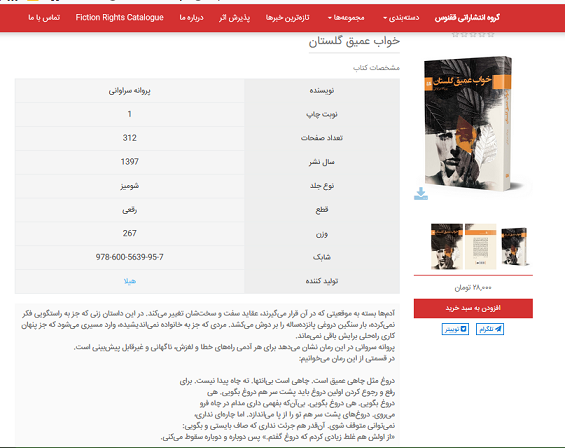Expand the دسته‌بندی dropdown menu
Screen dimensions: 565x448
(x=401, y=18)
